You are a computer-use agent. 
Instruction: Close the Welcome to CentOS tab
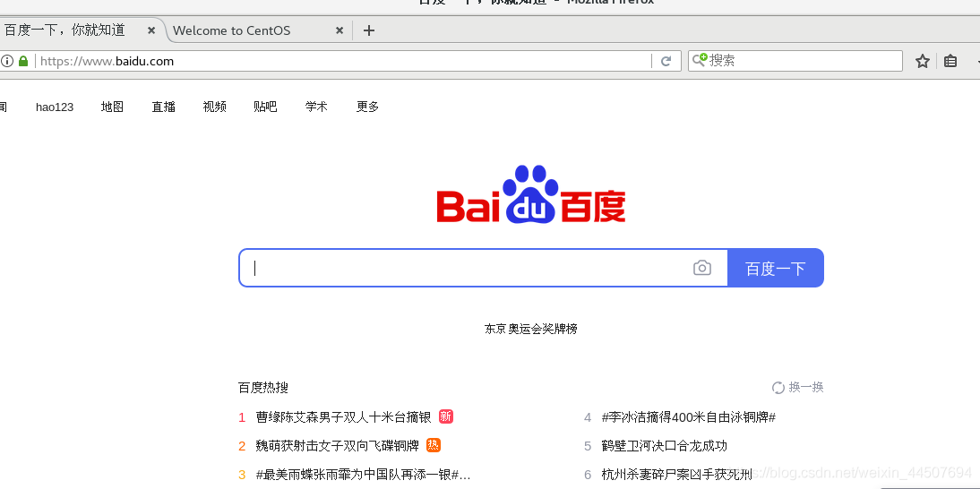[x=340, y=30]
